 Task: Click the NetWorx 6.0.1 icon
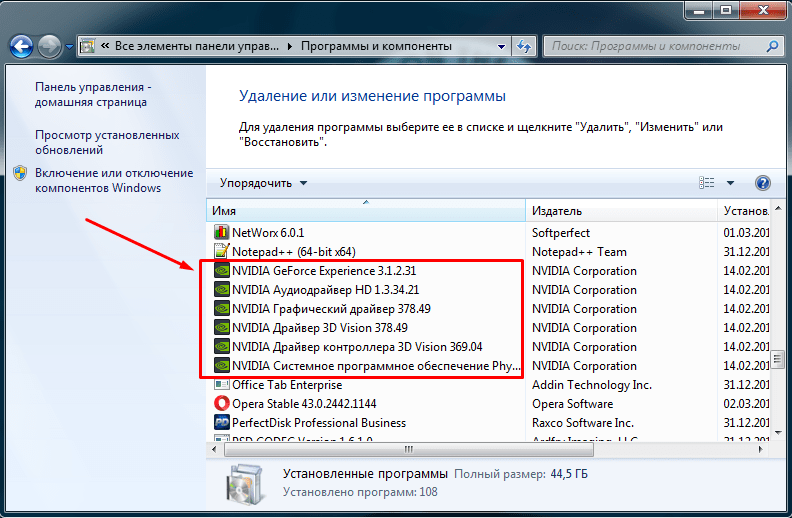[x=221, y=232]
